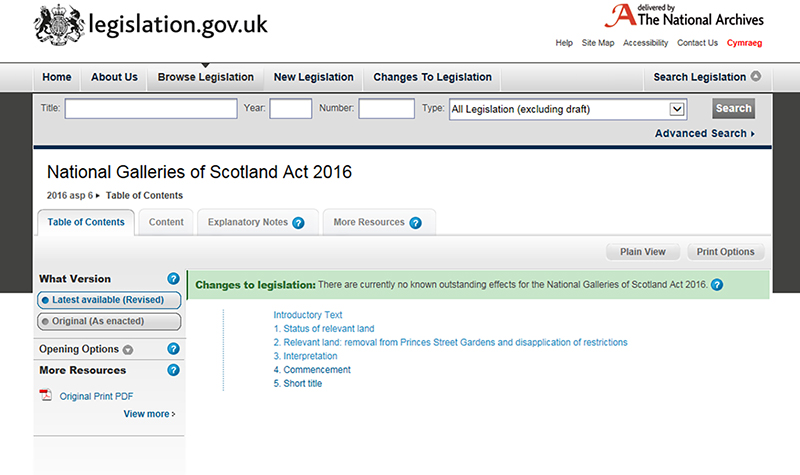Open About Us menu item
The height and width of the screenshot is (475, 800).
[114, 77]
